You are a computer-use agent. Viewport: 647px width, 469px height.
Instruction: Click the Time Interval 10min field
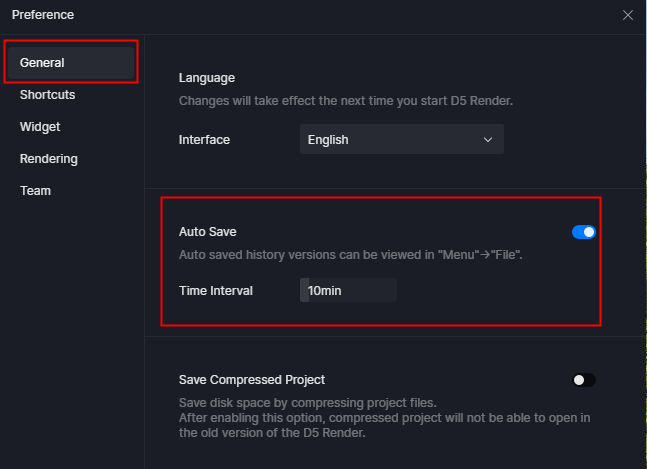point(348,290)
